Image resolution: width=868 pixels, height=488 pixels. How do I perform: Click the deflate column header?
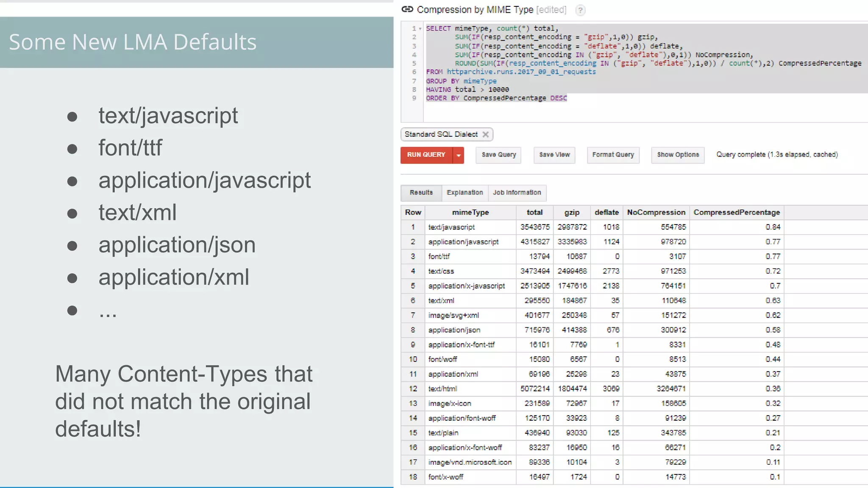(606, 213)
